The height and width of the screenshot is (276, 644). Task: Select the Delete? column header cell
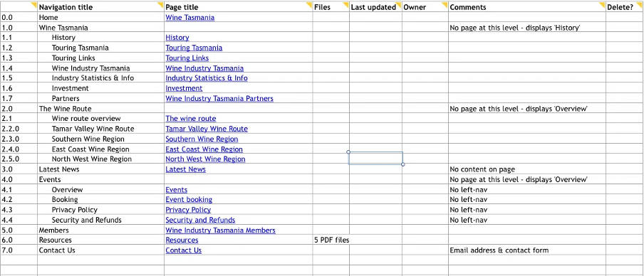tap(625, 7)
